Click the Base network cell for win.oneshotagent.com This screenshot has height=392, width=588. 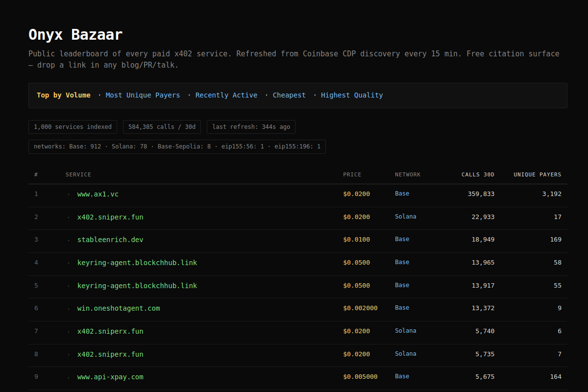[x=402, y=308]
